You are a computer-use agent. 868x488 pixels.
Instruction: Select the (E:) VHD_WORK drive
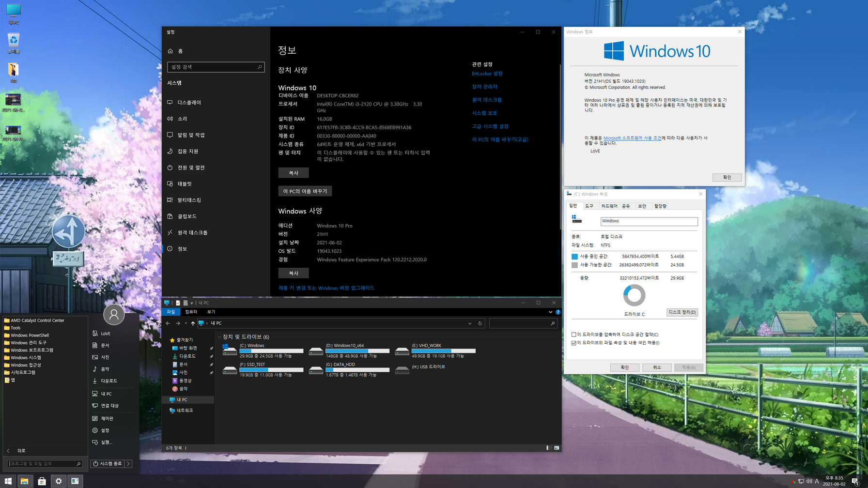tap(435, 351)
